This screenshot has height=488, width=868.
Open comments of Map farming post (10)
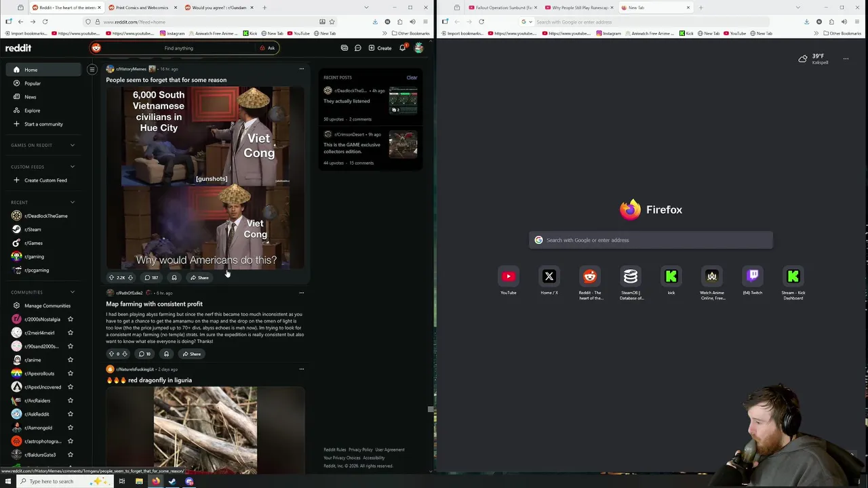coord(144,354)
